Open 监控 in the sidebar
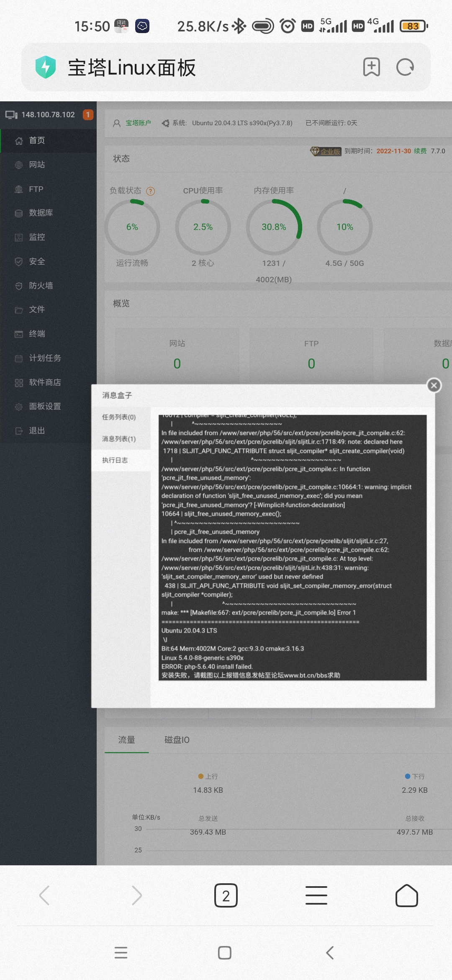The image size is (452, 980). (x=48, y=237)
